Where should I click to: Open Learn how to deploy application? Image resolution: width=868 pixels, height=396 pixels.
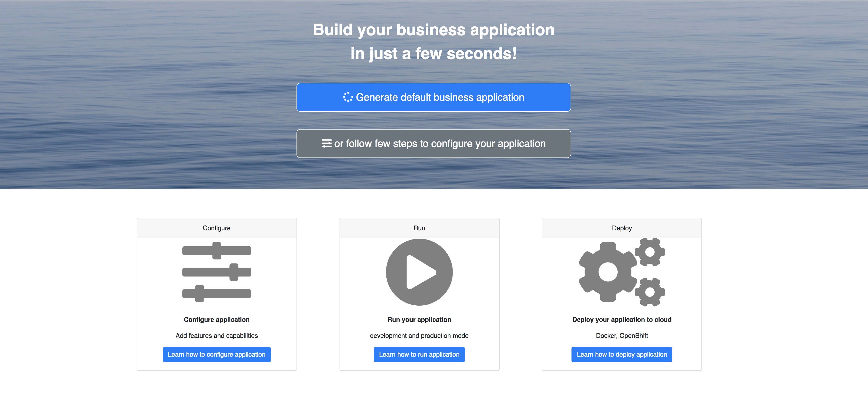tap(622, 355)
